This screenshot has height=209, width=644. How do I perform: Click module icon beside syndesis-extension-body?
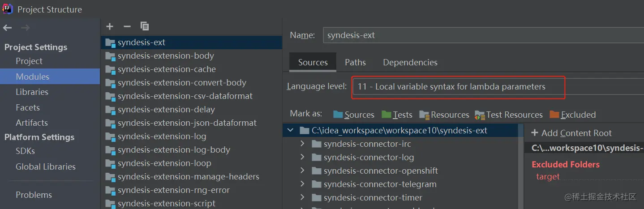[110, 56]
